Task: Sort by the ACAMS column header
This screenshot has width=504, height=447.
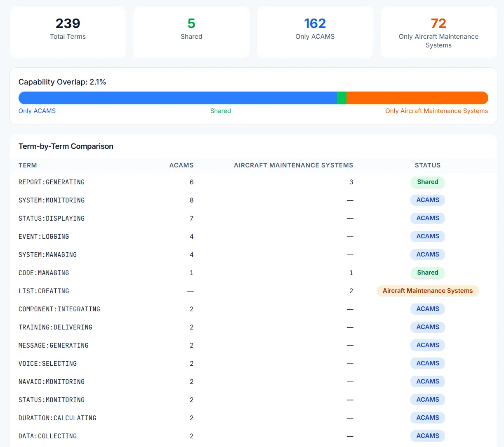Action: [181, 165]
